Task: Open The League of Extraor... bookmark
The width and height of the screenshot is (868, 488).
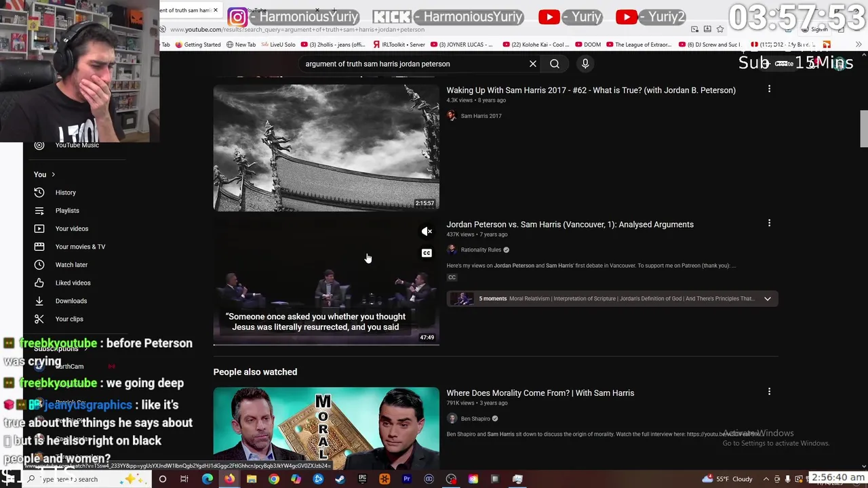Action: 639,45
